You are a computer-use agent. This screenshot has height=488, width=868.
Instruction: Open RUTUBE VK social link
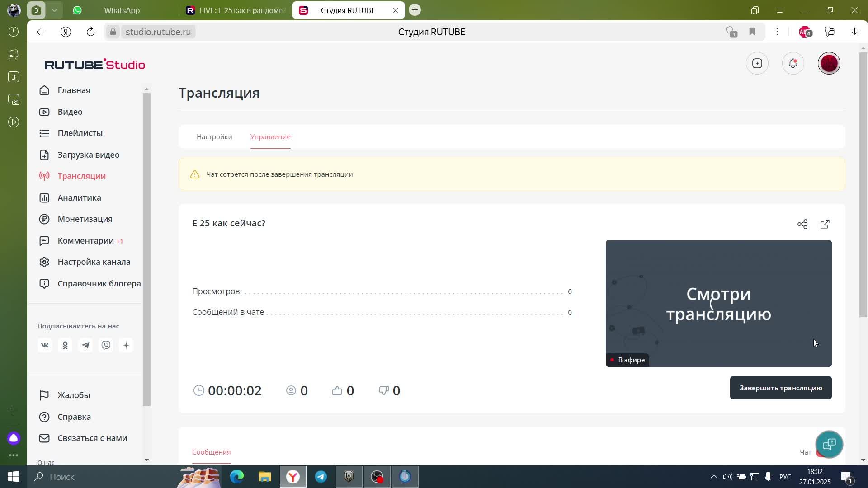pos(45,346)
